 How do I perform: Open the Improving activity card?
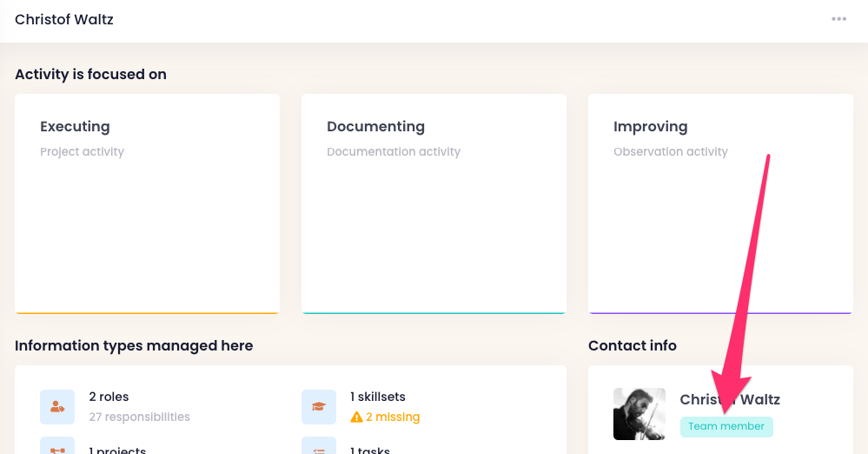pyautogui.click(x=720, y=204)
